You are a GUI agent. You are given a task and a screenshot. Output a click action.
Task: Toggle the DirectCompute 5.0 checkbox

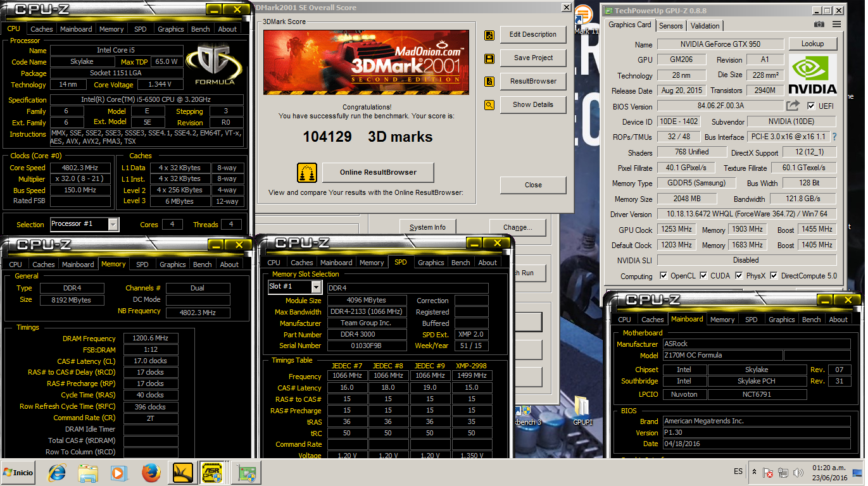(x=774, y=275)
